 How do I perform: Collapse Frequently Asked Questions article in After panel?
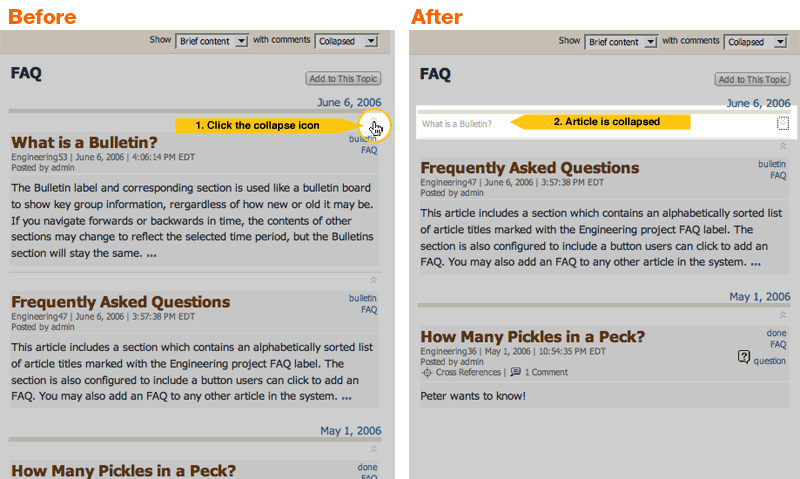click(x=783, y=146)
